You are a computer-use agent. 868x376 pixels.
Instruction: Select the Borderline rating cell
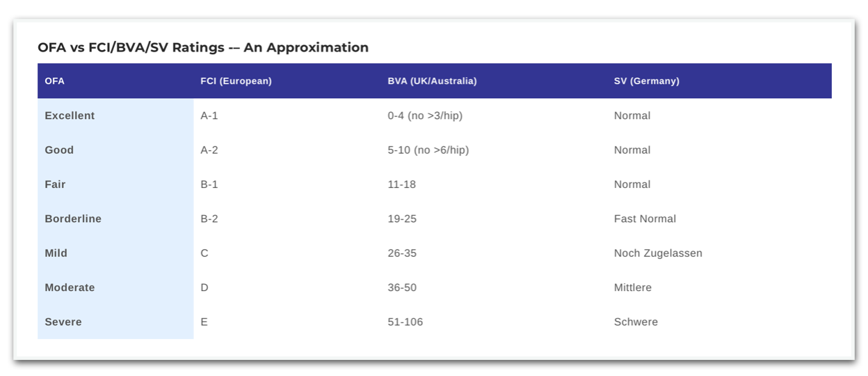pos(73,219)
